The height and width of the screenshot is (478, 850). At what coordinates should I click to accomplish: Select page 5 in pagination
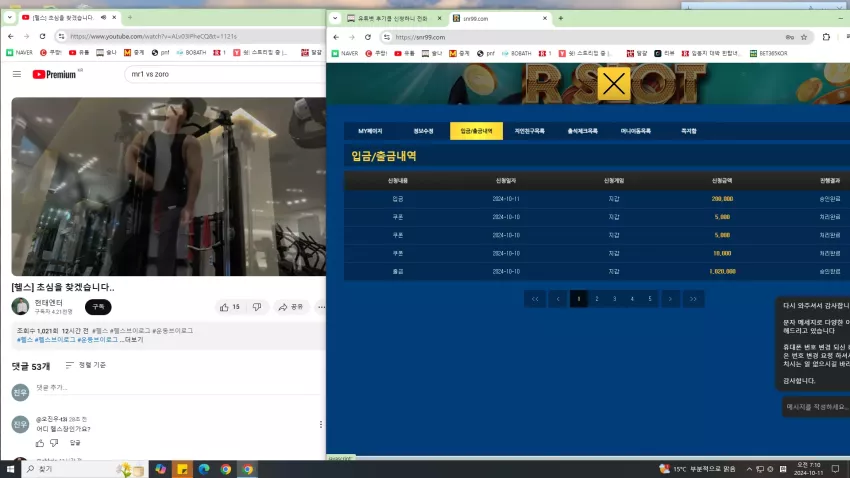pos(650,299)
